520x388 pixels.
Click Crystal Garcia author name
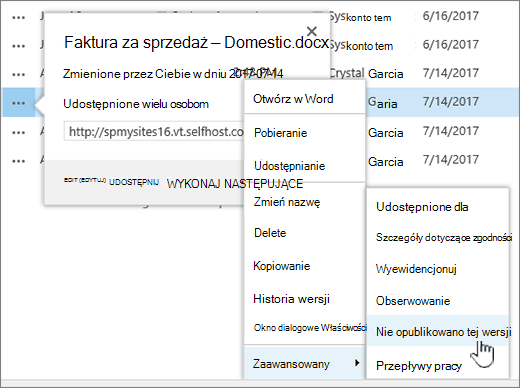coord(367,73)
